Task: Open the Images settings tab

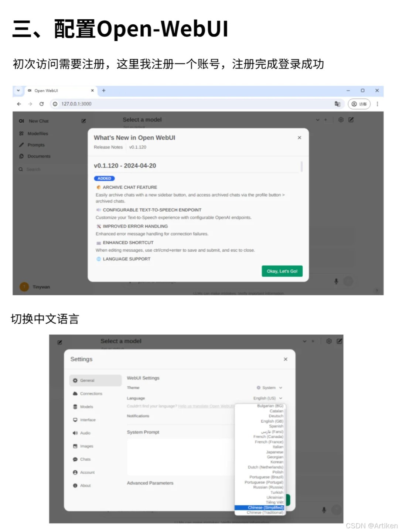Action: [95, 446]
